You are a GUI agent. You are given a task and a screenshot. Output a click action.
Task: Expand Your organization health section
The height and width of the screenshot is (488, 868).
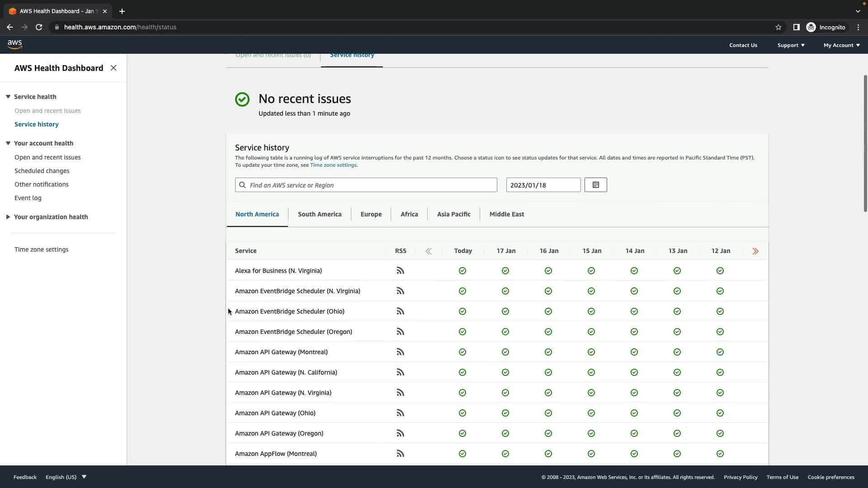point(8,217)
